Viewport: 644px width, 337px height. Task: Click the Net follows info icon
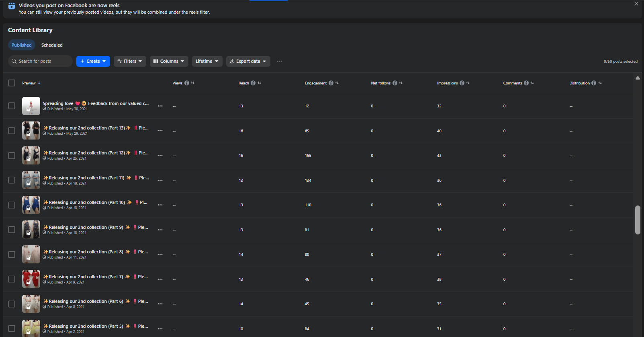coord(395,83)
